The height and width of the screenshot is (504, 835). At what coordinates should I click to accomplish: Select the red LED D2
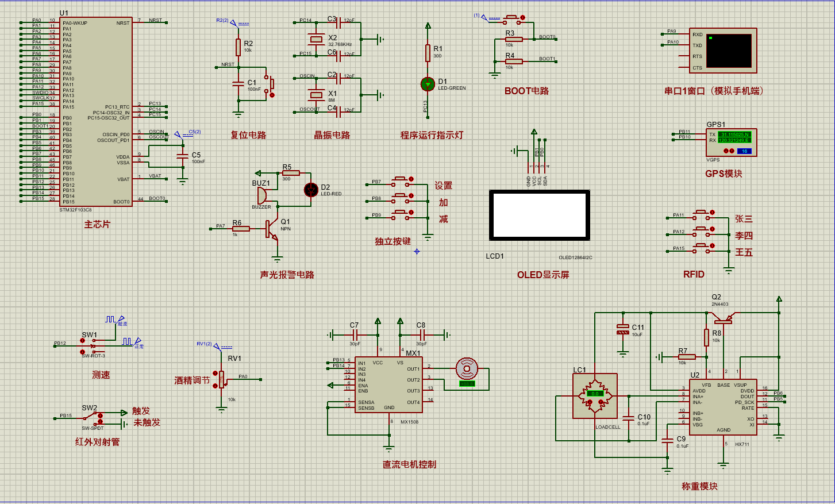(311, 190)
